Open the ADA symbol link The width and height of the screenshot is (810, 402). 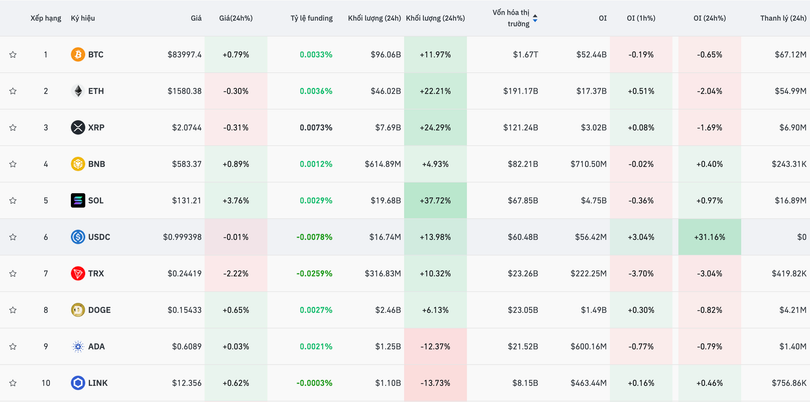96,347
